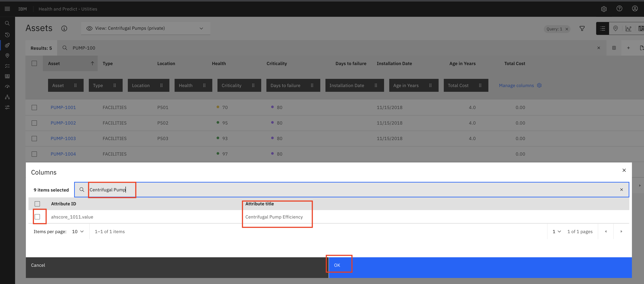Check the PUMP-1003 row checkbox
The height and width of the screenshot is (284, 644).
tap(34, 139)
